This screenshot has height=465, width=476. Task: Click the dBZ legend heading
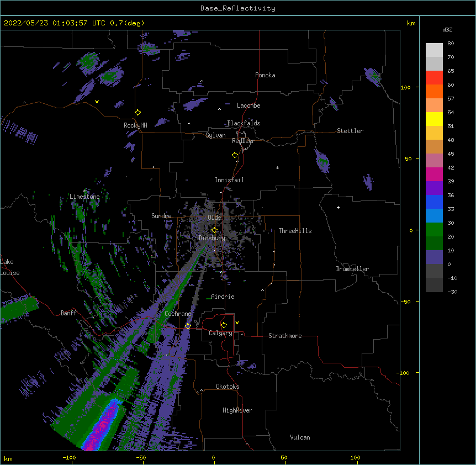[447, 30]
